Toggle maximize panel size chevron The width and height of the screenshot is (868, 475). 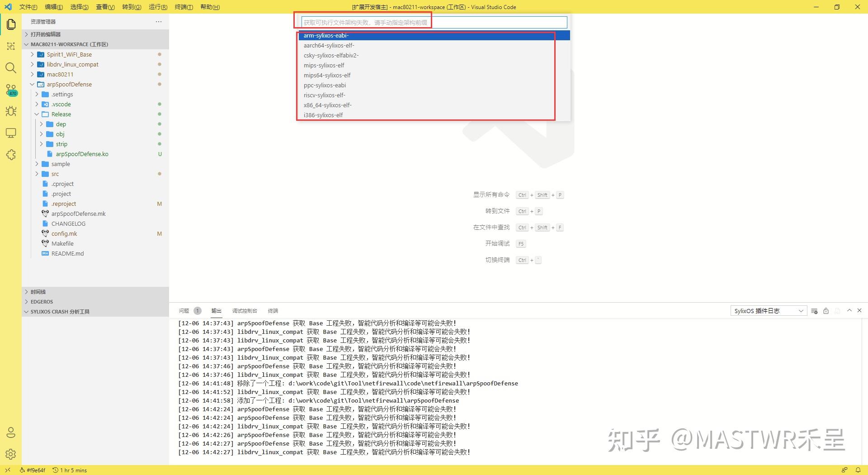849,311
